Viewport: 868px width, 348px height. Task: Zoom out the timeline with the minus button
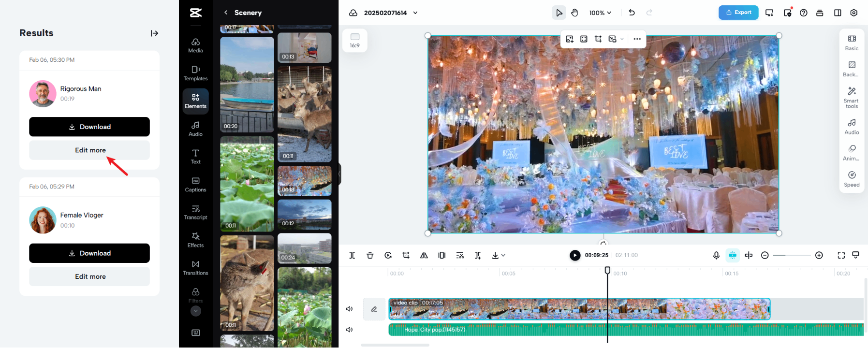click(765, 255)
